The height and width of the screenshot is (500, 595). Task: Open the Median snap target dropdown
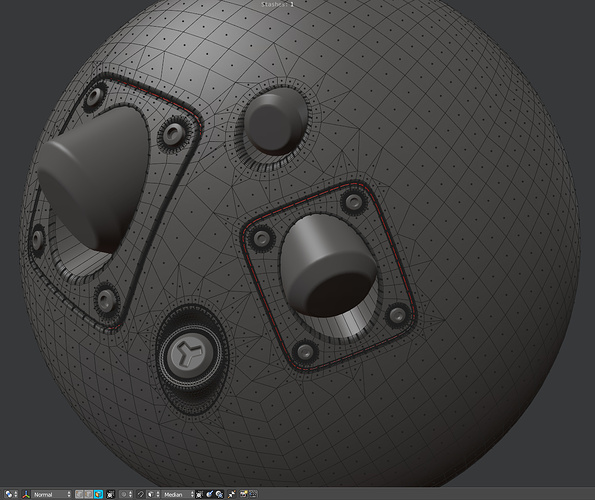178,494
